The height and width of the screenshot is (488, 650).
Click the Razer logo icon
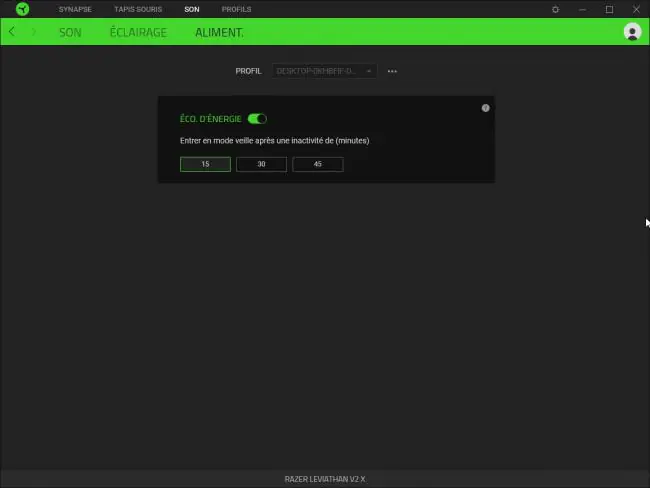[22, 9]
